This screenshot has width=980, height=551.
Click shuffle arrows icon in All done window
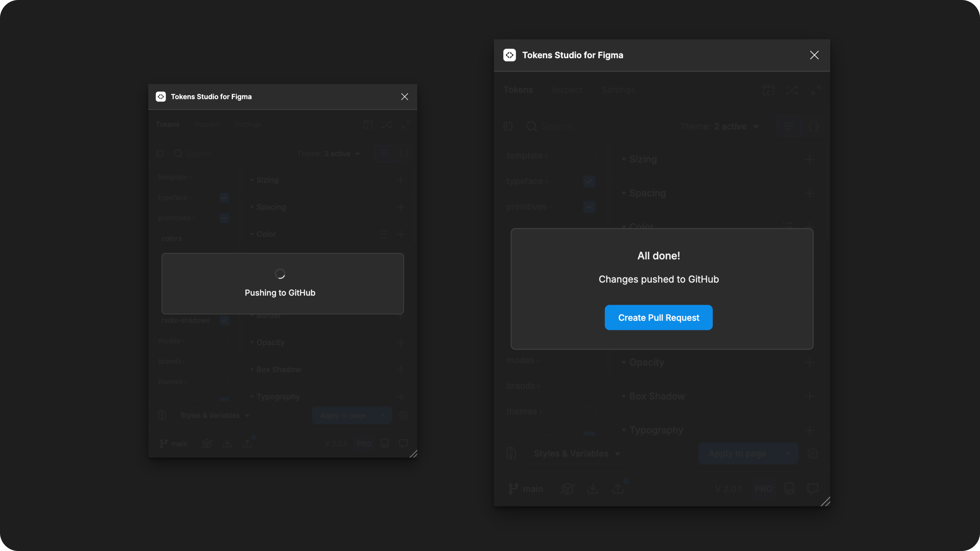[x=792, y=90]
